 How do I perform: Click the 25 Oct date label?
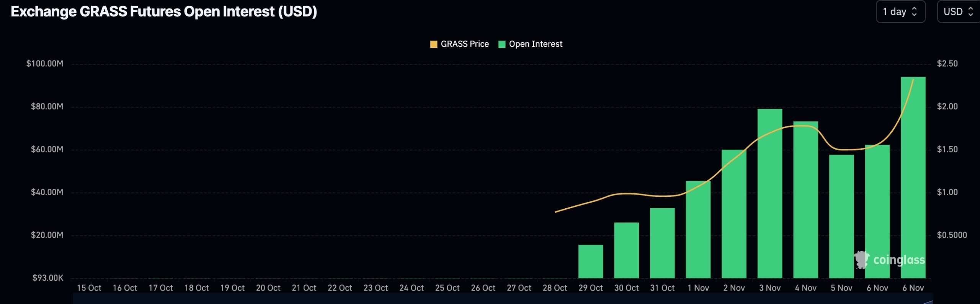point(447,288)
